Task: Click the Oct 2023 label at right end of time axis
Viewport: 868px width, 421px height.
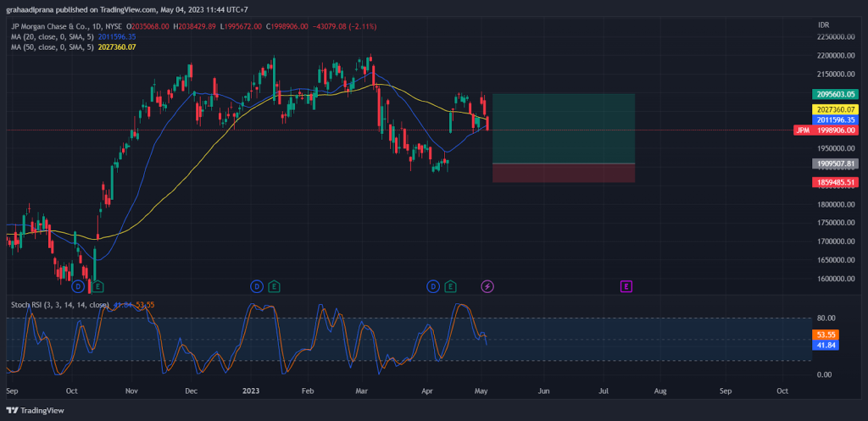Action: (782, 391)
